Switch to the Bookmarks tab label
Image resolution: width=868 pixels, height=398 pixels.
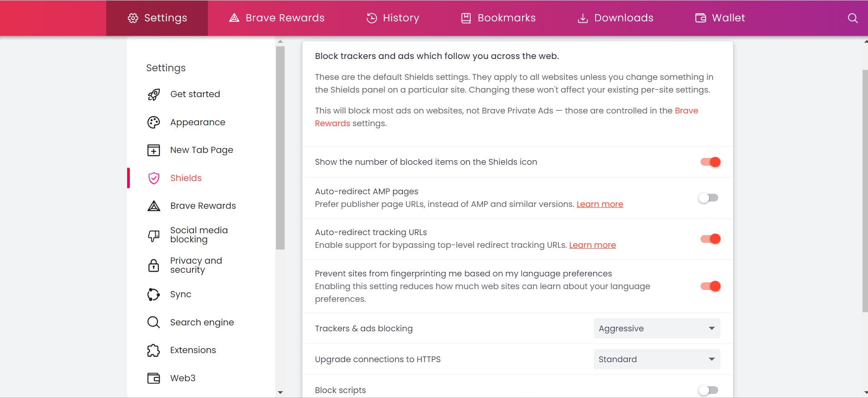[x=507, y=18]
